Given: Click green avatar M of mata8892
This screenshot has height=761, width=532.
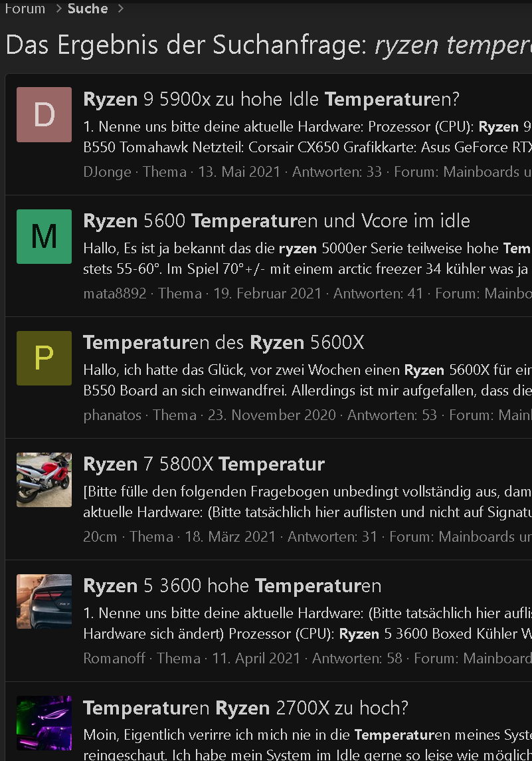Looking at the screenshot, I should coord(44,237).
